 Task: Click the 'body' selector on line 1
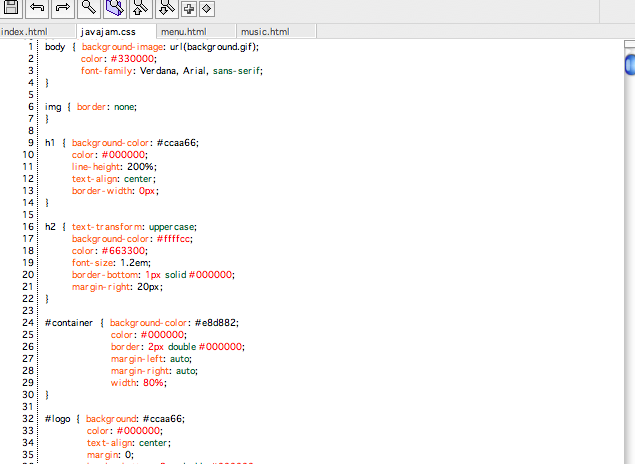(55, 47)
